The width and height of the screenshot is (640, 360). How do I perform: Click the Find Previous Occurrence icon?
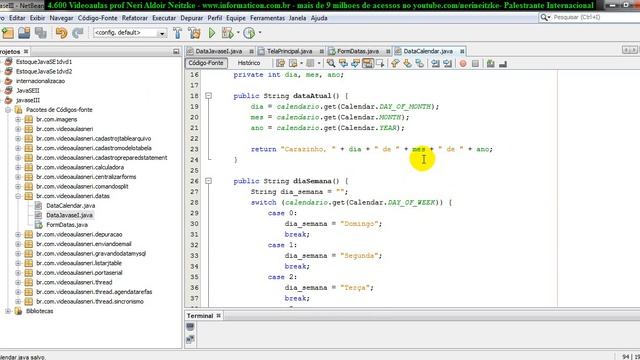(343, 63)
